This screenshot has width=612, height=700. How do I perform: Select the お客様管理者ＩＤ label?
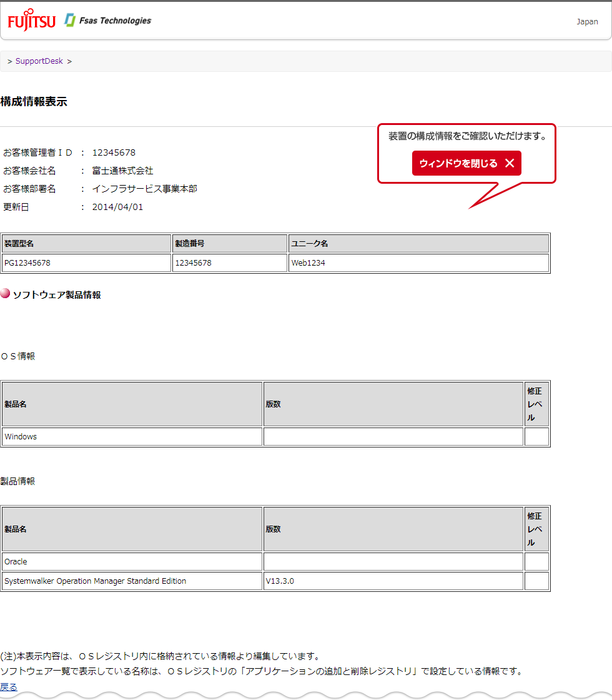click(x=37, y=152)
